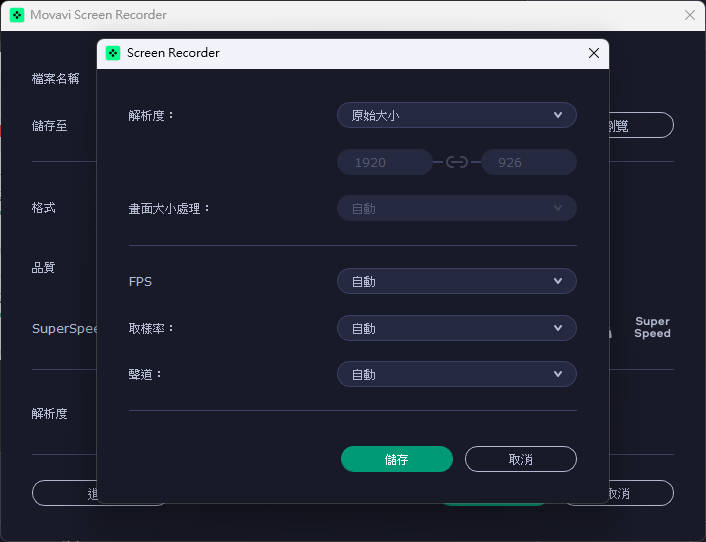Expand the FPS dropdown set to 自動

tap(457, 281)
